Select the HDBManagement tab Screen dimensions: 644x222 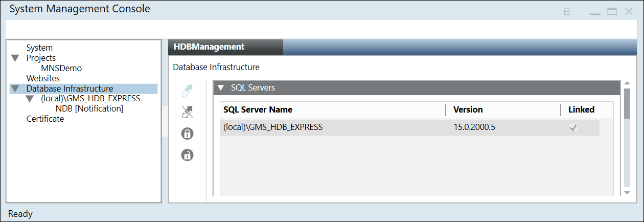tap(209, 47)
